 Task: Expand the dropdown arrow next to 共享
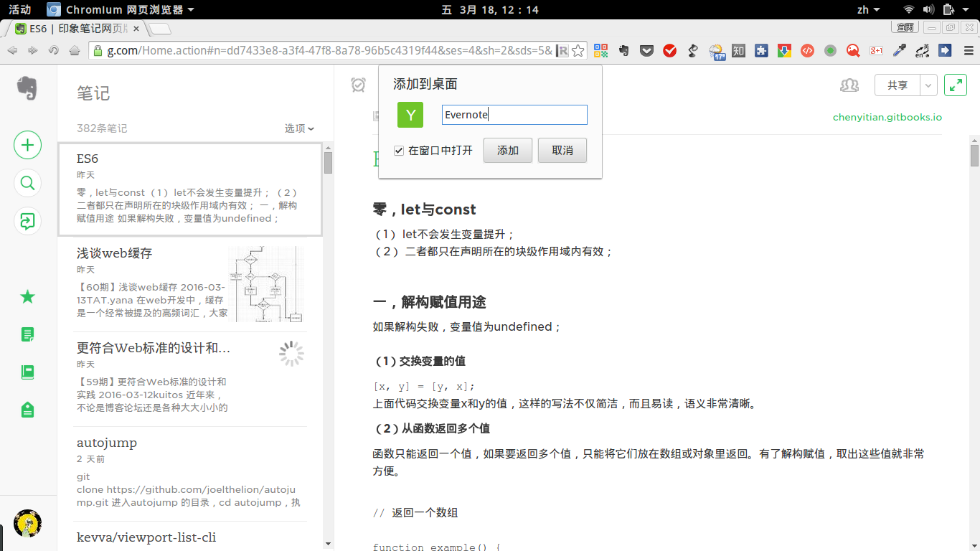tap(929, 85)
